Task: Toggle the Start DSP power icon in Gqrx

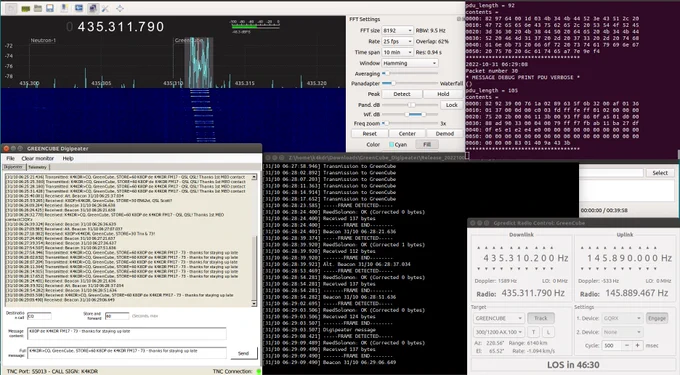Action: (x=11, y=8)
